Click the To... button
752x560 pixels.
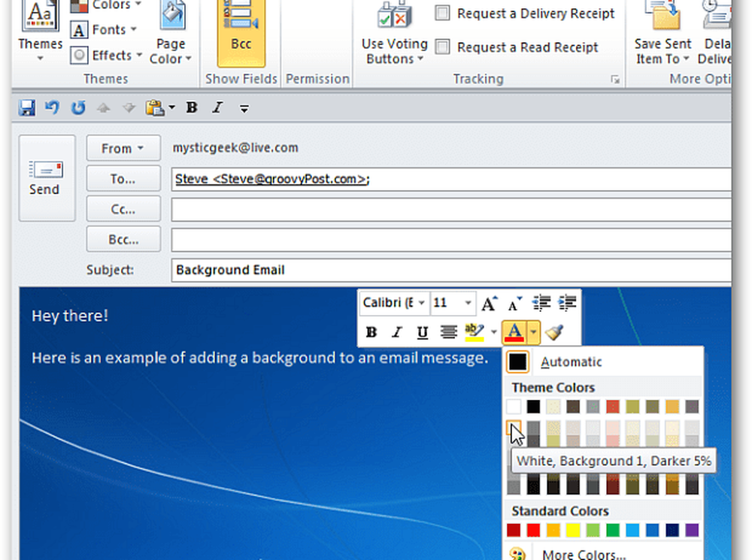click(123, 179)
